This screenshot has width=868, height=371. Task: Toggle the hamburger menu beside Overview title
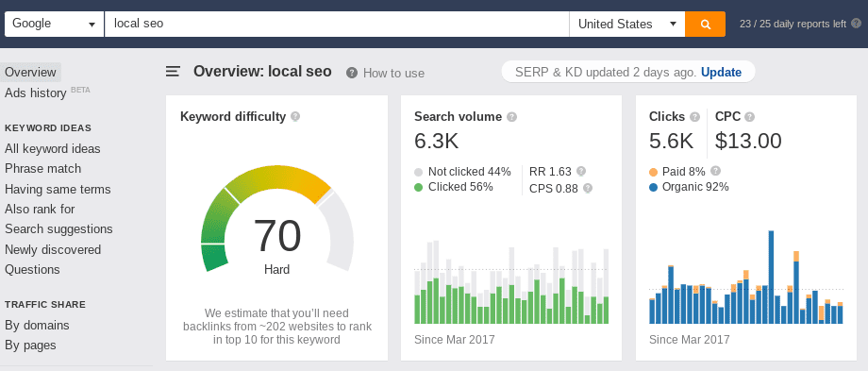click(x=173, y=72)
